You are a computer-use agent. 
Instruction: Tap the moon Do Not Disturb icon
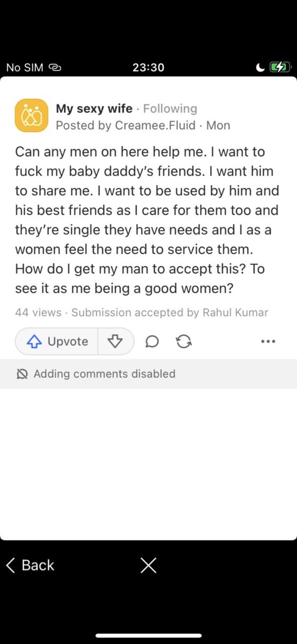(261, 68)
